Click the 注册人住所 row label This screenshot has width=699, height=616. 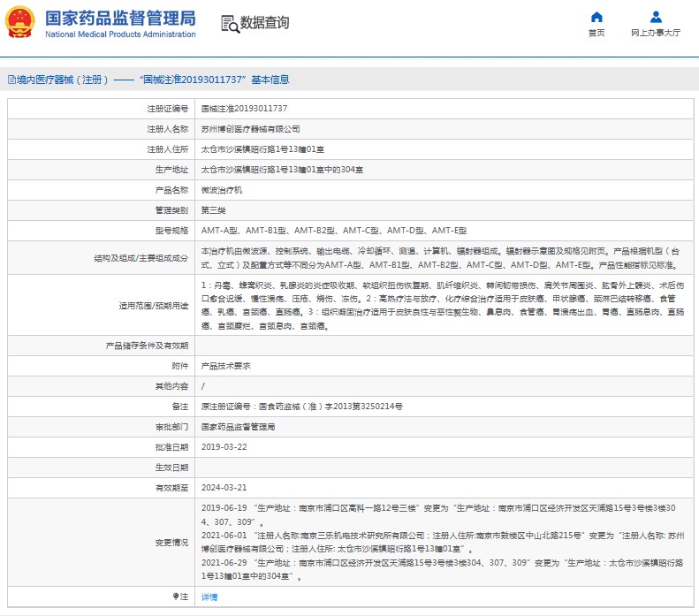pos(168,149)
